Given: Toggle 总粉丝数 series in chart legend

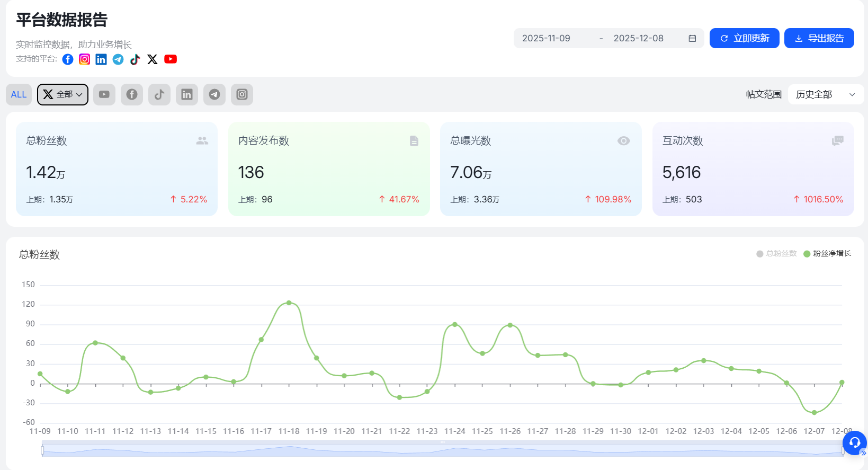Looking at the screenshot, I should point(776,254).
